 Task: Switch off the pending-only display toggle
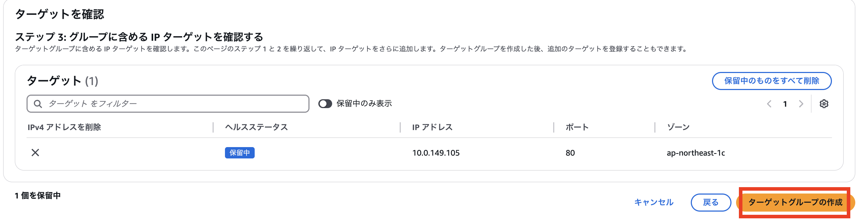point(325,103)
